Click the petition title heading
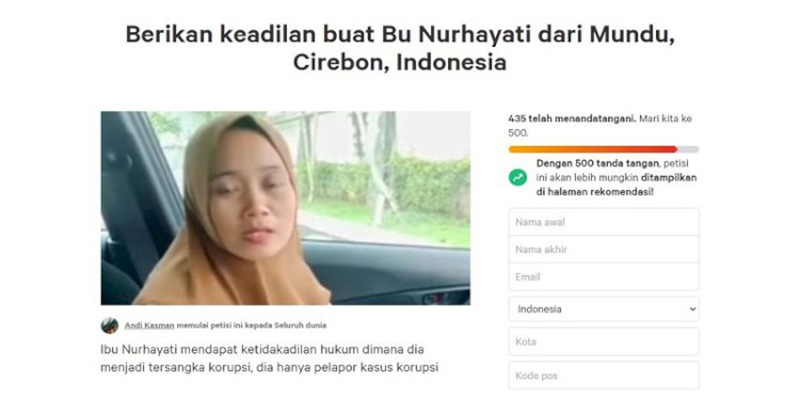800x400 pixels. [x=400, y=48]
